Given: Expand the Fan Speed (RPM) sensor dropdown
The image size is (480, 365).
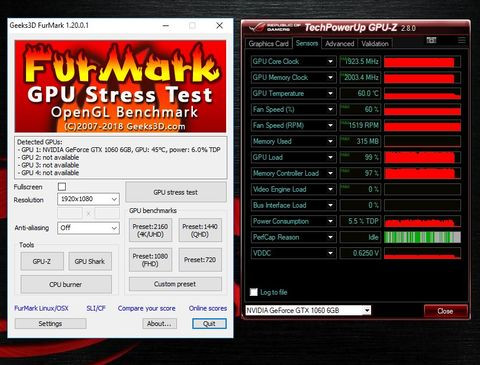Looking at the screenshot, I should click(x=330, y=125).
